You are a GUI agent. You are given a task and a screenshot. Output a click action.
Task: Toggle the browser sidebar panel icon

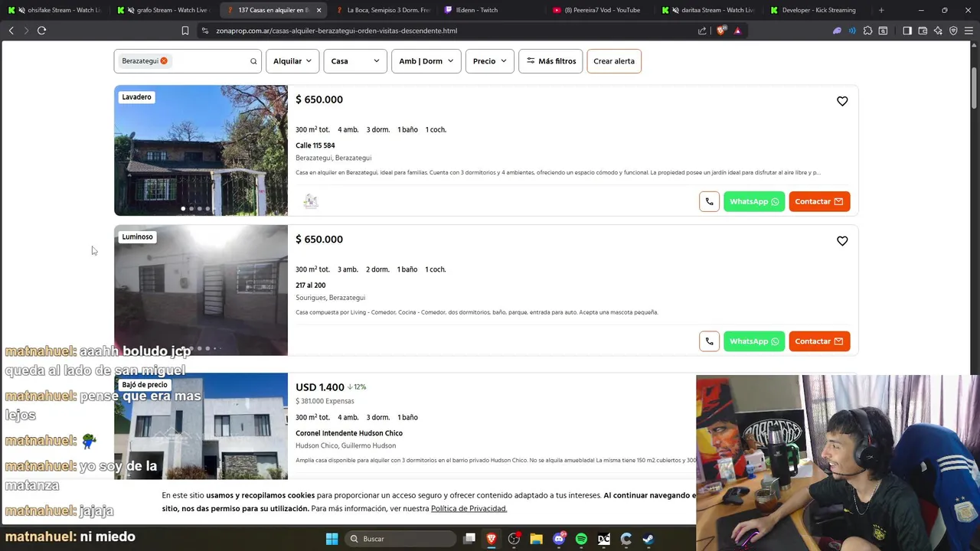907,31
